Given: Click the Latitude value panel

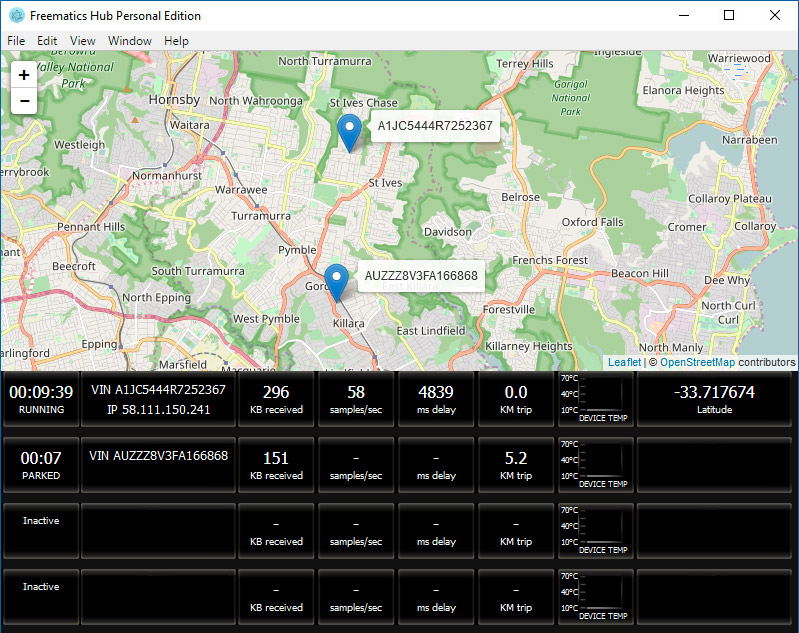Looking at the screenshot, I should [x=715, y=399].
